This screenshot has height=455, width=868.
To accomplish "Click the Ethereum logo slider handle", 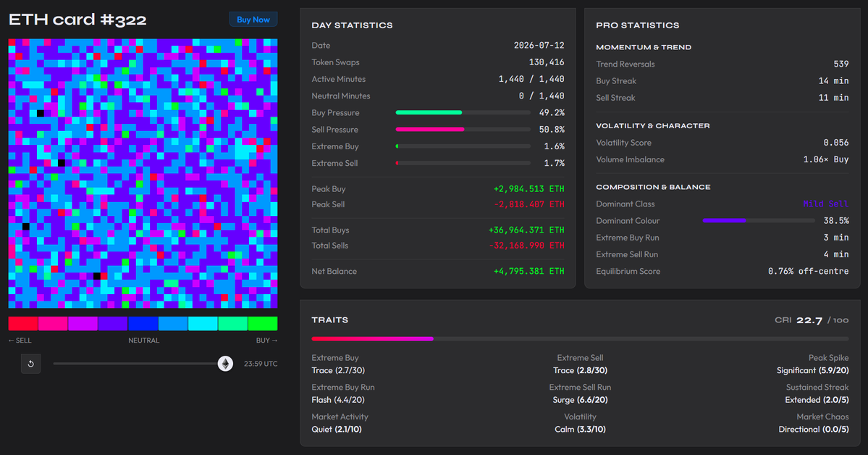I will (x=225, y=364).
